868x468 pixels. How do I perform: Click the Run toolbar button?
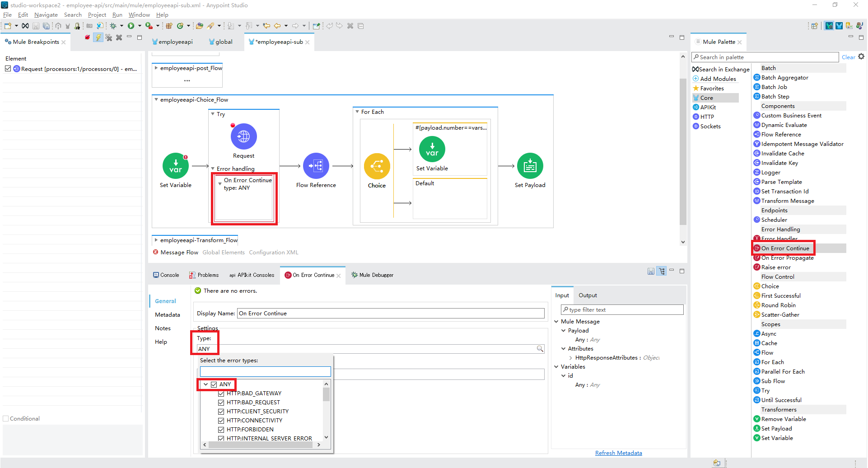click(x=131, y=26)
